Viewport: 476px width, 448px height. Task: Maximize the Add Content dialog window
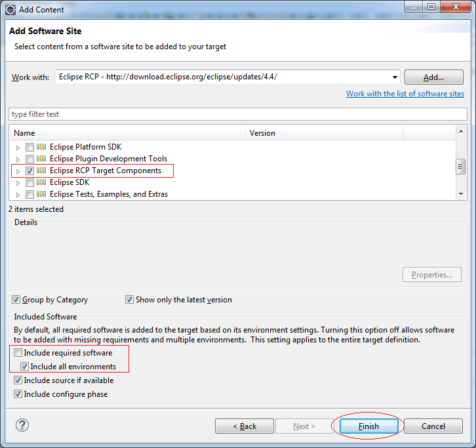coord(431,7)
